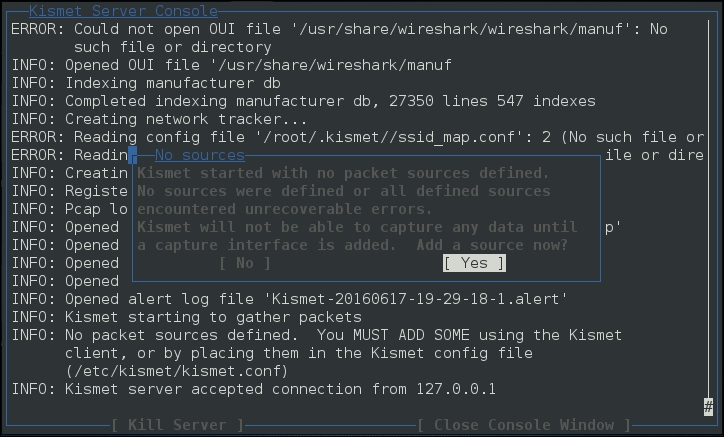Click the accepted connection from 127.0.0.1 line
Viewport: 724px width, 437px height.
tap(254, 389)
